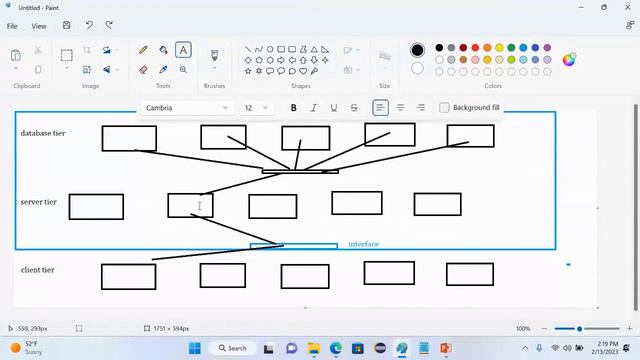The image size is (640, 360).
Task: Open File Explorer from the taskbar
Action: 314,348
